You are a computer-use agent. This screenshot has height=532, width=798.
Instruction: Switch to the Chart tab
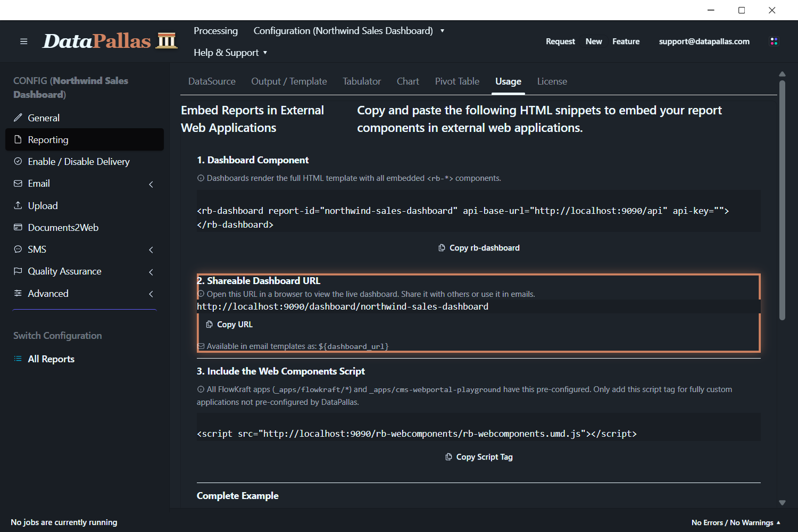point(408,81)
